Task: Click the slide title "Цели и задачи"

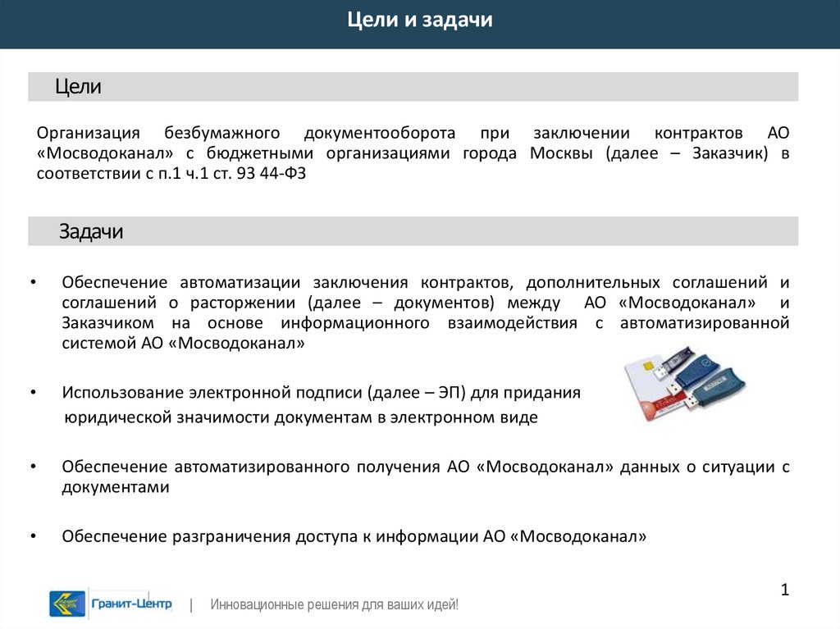Action: pyautogui.click(x=419, y=20)
